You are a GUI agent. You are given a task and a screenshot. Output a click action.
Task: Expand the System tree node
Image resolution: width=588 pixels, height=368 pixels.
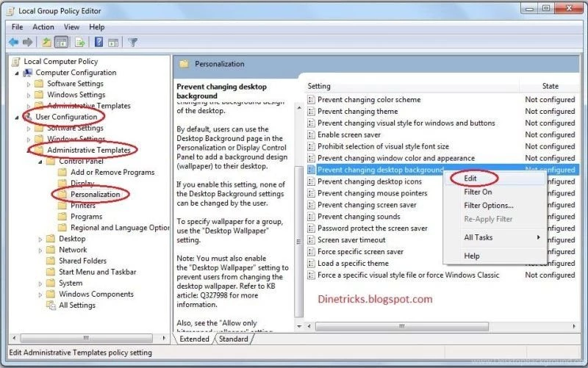40,284
